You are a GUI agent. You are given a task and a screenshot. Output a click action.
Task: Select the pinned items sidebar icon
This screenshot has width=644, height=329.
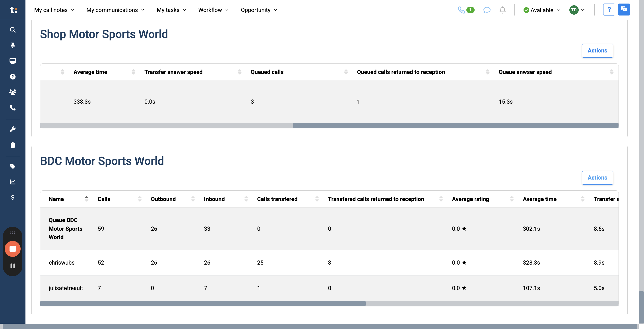point(12,45)
